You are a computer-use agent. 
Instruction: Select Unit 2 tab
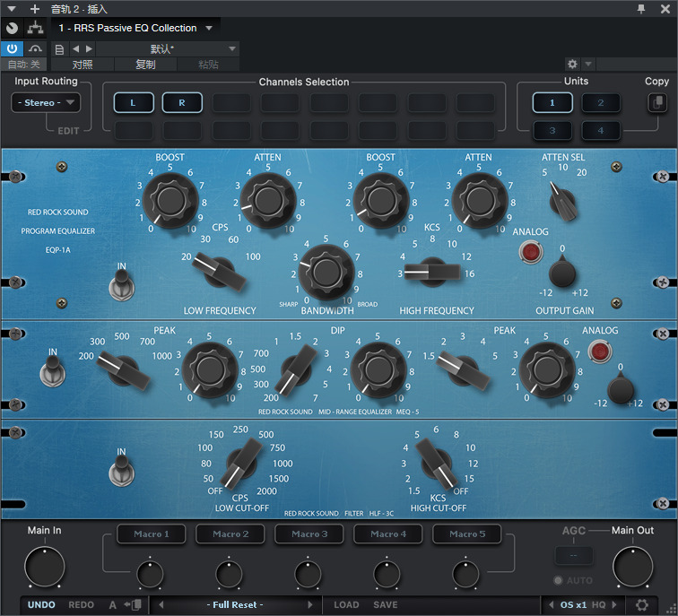tap(601, 103)
